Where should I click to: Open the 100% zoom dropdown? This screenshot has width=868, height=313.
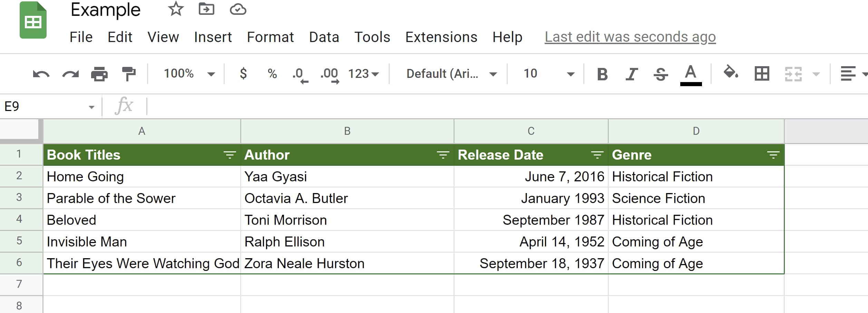189,74
